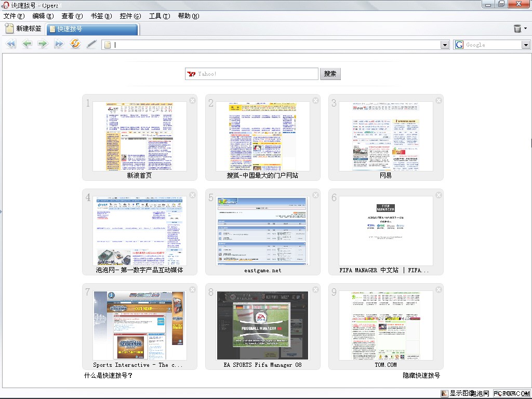532x399 pixels.
Task: Click the show images icon in the status bar
Action: (445, 394)
